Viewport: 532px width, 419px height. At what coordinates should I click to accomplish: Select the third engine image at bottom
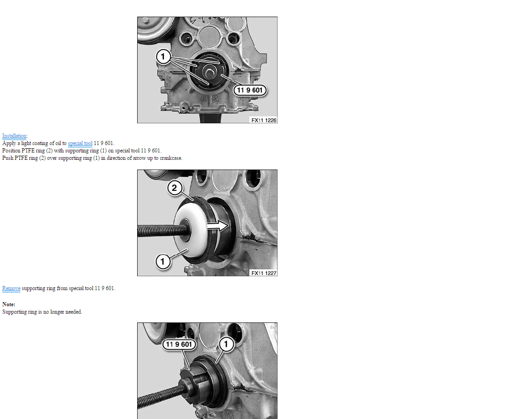(x=207, y=371)
